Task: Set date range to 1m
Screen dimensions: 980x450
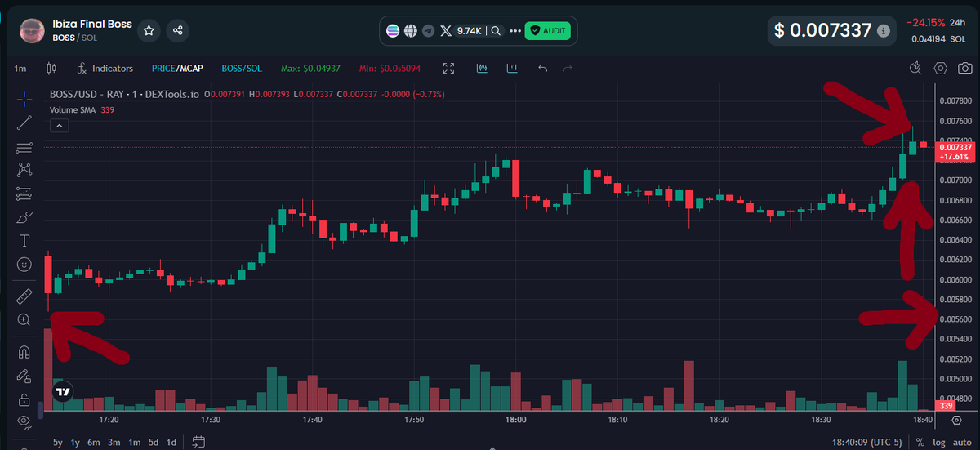Action: pyautogui.click(x=135, y=442)
